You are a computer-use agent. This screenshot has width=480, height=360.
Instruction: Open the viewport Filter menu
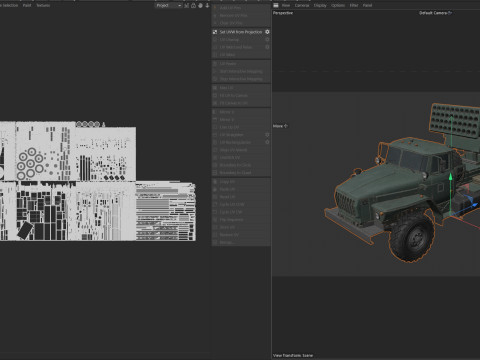click(354, 5)
